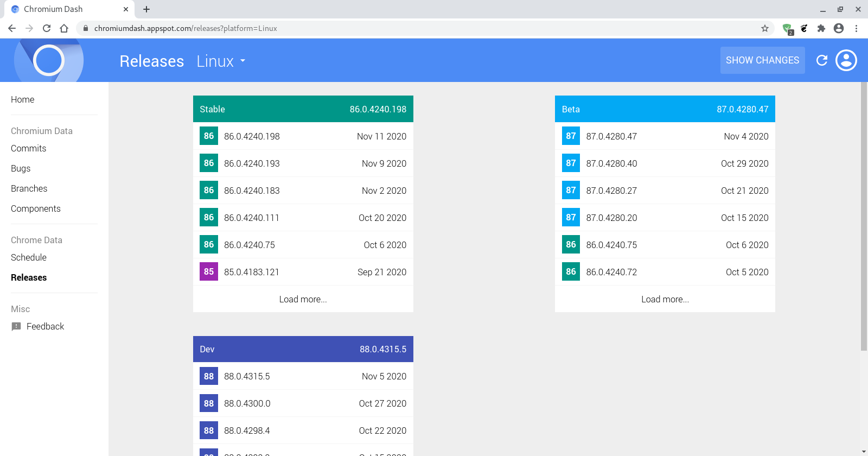Select Beta release 87.0.4280.20
This screenshot has width=868, height=456.
tap(665, 218)
